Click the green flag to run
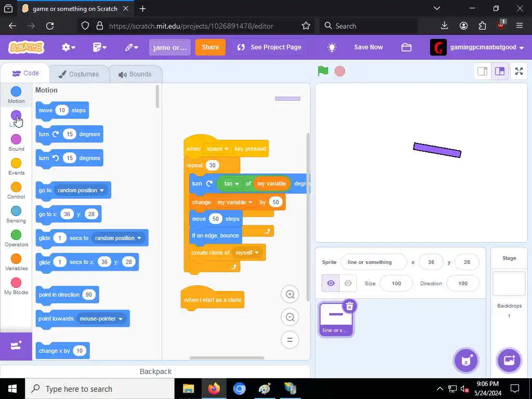This screenshot has height=399, width=532. [323, 71]
